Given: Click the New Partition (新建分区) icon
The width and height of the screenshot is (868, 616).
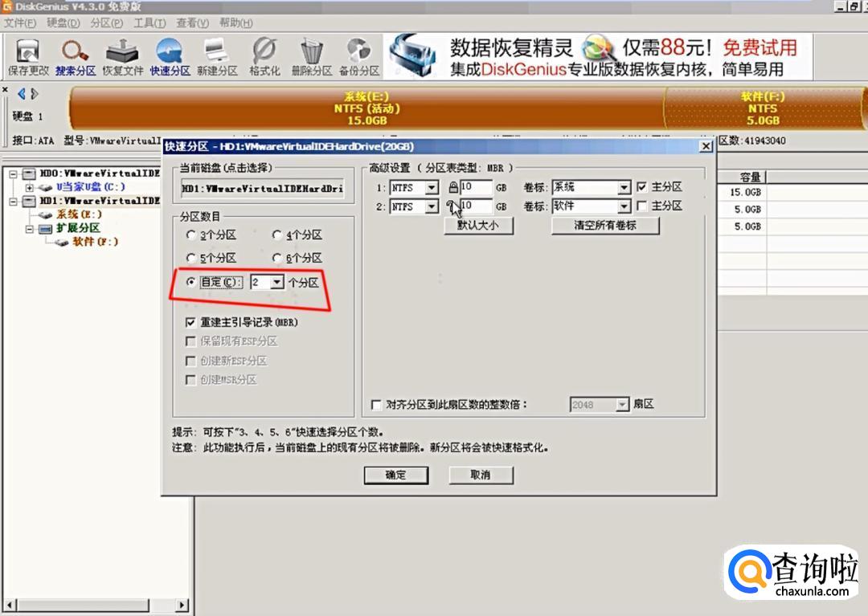Looking at the screenshot, I should click(217, 57).
